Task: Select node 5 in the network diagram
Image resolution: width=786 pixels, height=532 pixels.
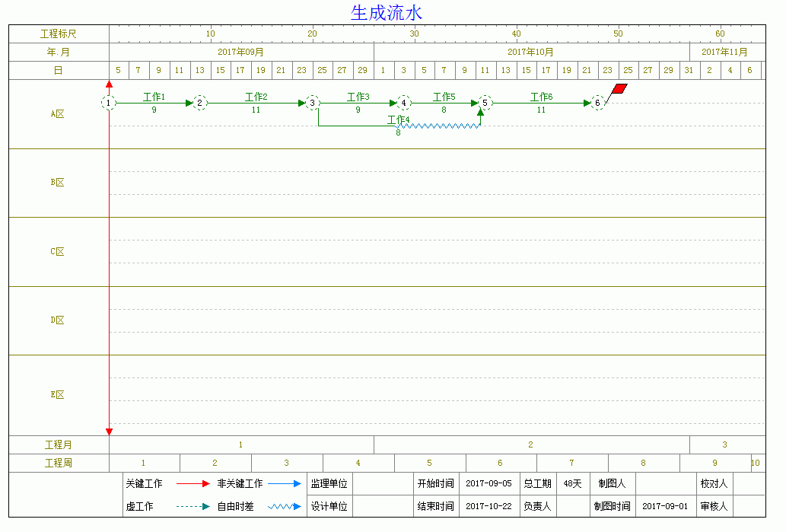Action: [x=485, y=103]
